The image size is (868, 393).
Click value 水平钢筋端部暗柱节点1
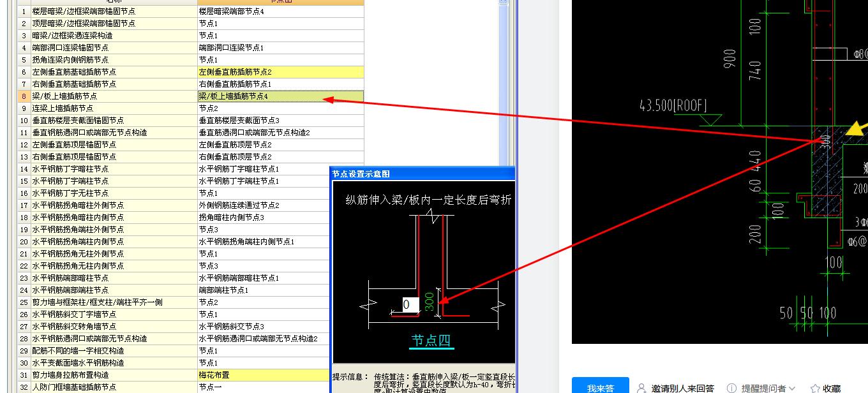pyautogui.click(x=264, y=278)
